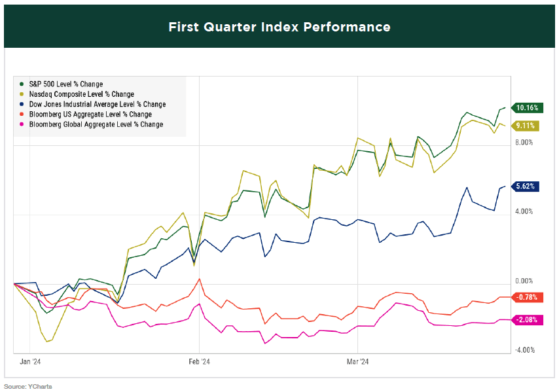Select the S&P 500 Level % Change legend label

[x=66, y=84]
